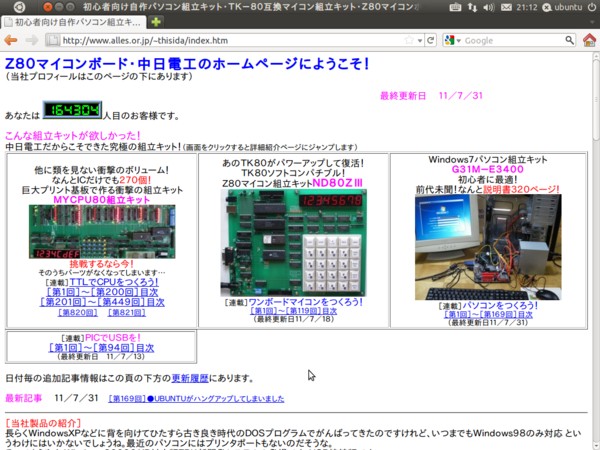Screen dimensions: 600x450
Task: Jump to the 更新履歴 link
Action: pos(190,378)
